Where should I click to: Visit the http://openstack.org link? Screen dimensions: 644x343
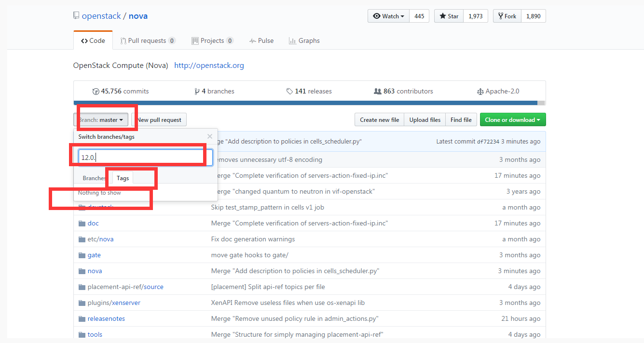pyautogui.click(x=209, y=66)
